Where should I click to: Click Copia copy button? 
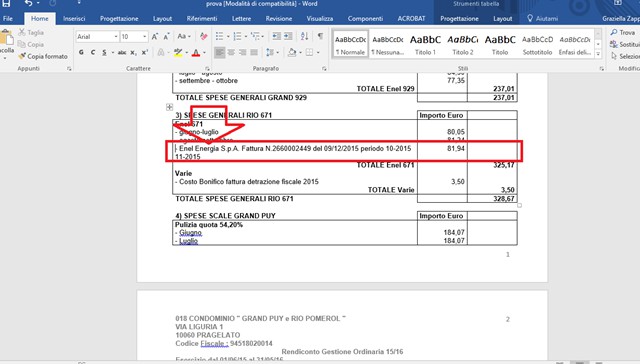coord(31,44)
